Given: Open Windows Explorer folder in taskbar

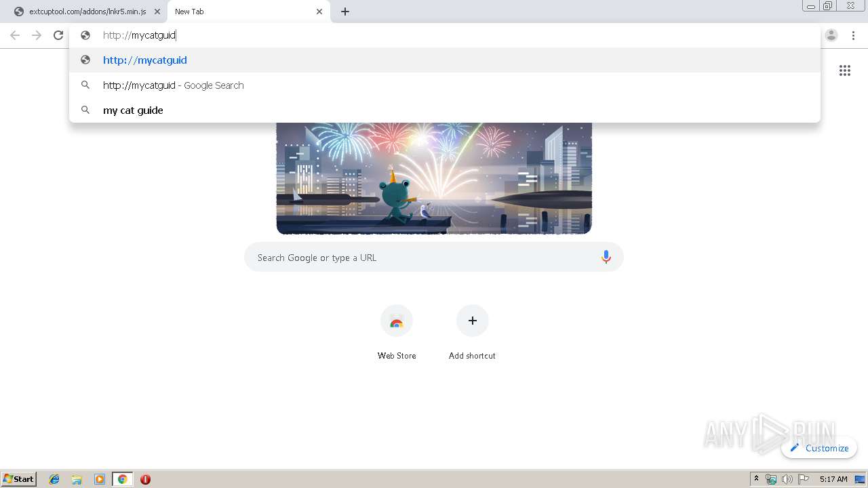Looking at the screenshot, I should tap(77, 479).
